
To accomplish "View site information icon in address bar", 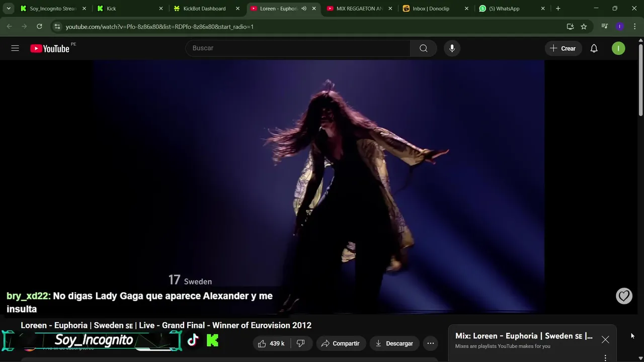I will [57, 27].
